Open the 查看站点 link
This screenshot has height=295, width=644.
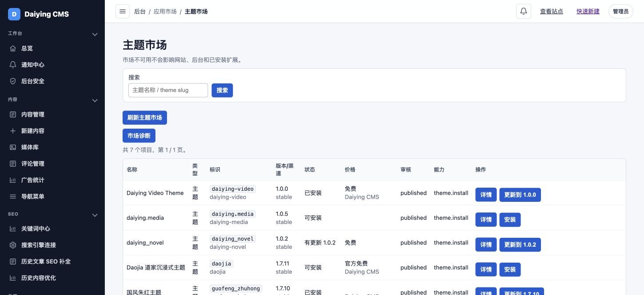[552, 12]
